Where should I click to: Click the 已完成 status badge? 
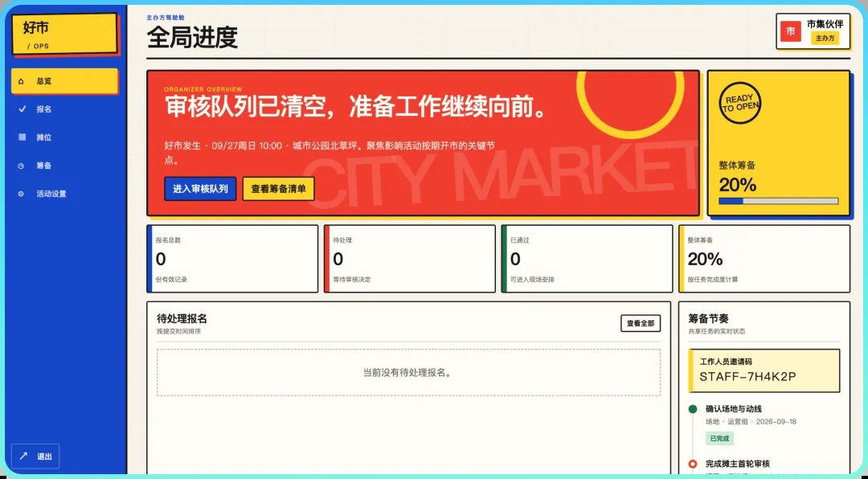pos(719,439)
